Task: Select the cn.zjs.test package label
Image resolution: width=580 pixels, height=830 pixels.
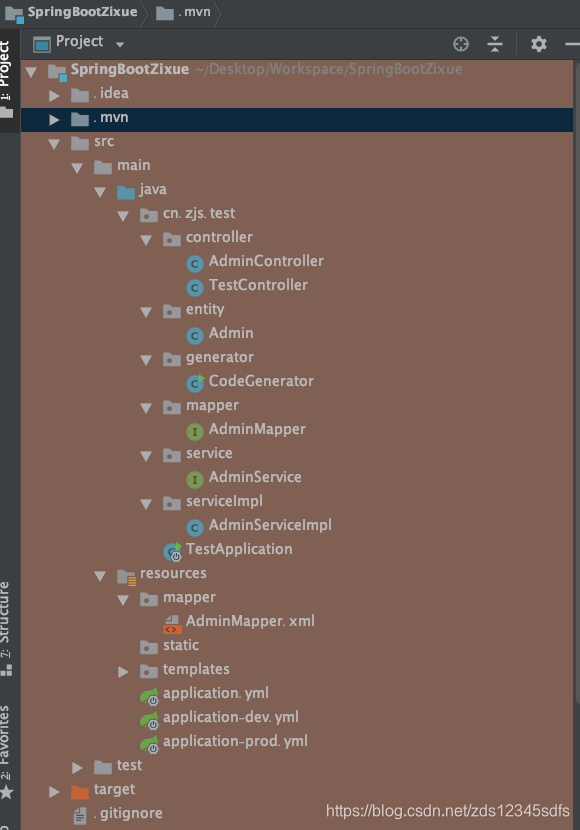Action: coord(199,213)
